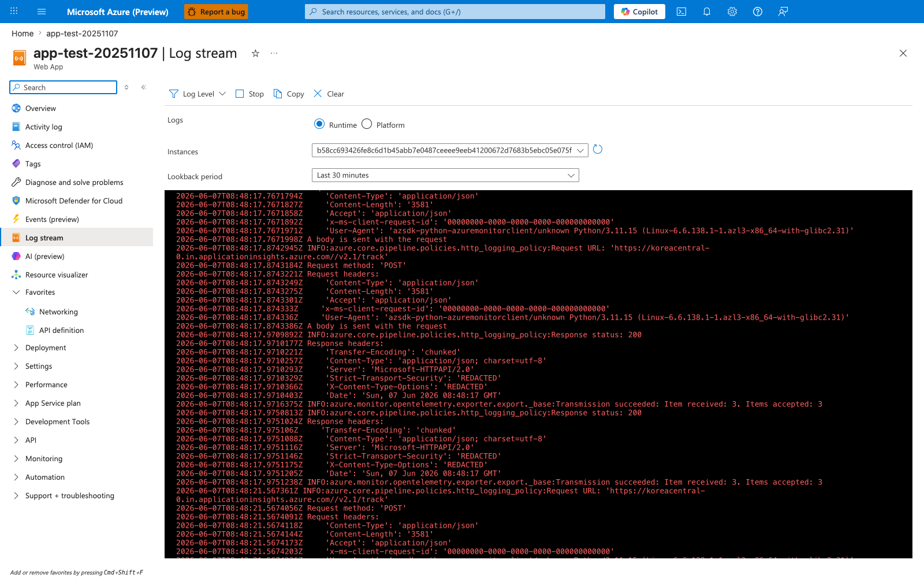Expand Support + troubleshooting section
The width and height of the screenshot is (924, 578).
click(16, 495)
